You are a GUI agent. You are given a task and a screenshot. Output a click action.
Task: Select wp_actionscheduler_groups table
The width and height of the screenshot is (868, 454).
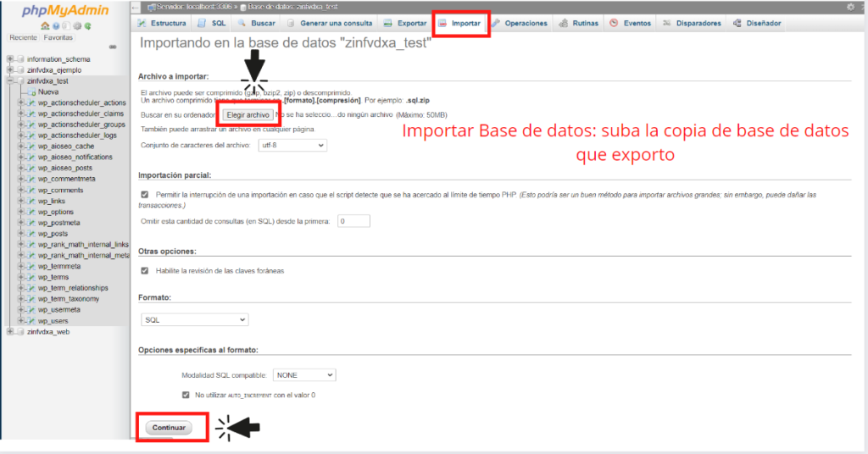coord(82,125)
